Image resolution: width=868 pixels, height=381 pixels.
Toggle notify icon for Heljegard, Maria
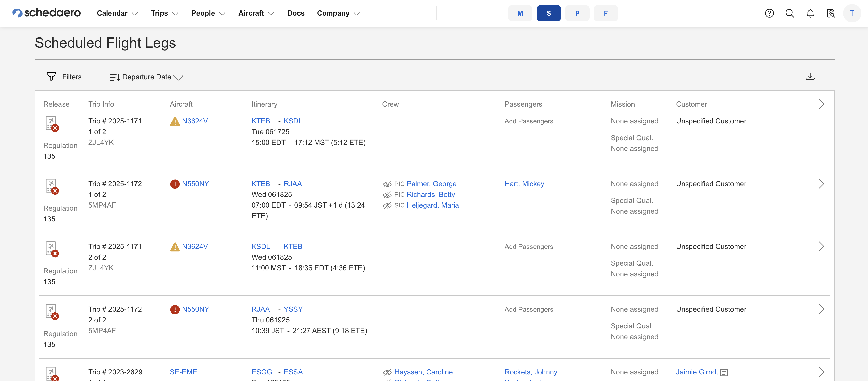(387, 206)
